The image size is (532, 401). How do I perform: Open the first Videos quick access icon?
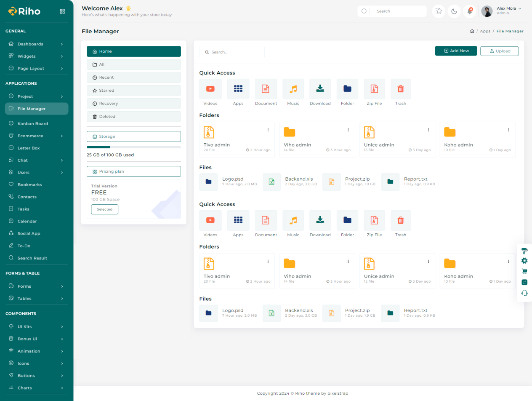coord(210,89)
